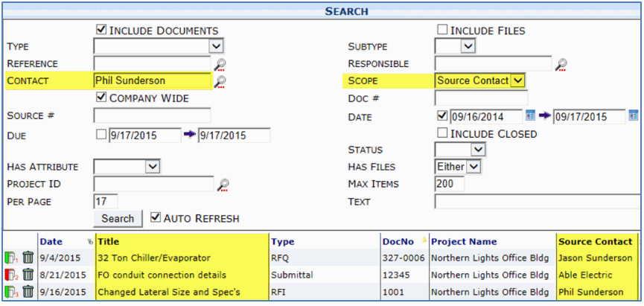Sort results by Title column header
644x306 pixels.
point(109,242)
